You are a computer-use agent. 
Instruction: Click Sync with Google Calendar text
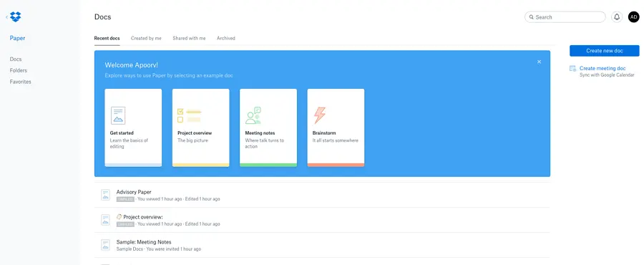click(x=607, y=75)
